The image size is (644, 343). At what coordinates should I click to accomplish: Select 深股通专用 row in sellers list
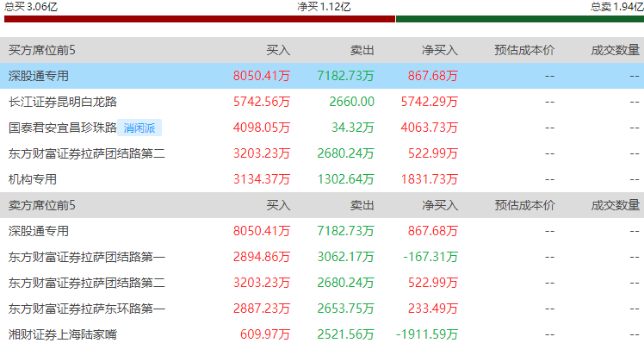(x=322, y=231)
